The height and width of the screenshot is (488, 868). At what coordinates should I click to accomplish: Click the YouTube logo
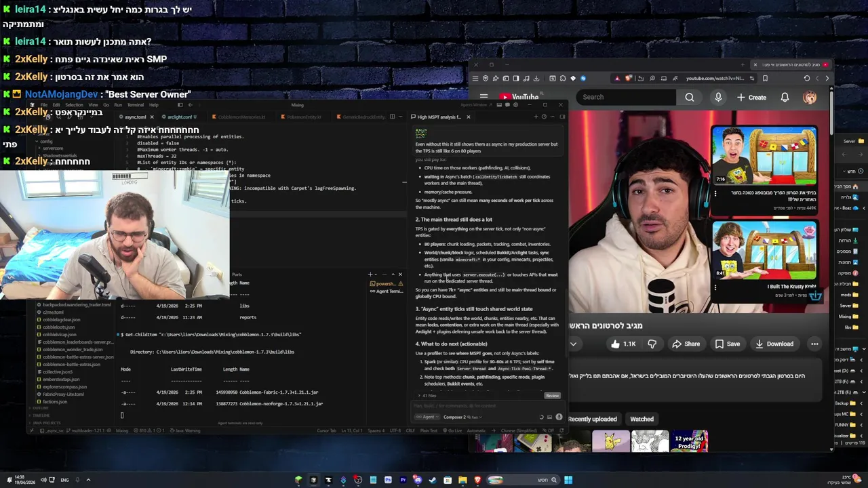point(519,97)
